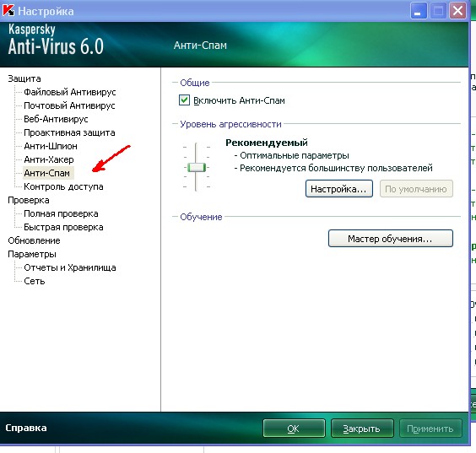Open Контроль доступа settings
Image resolution: width=476 pixels, height=453 pixels.
(63, 186)
